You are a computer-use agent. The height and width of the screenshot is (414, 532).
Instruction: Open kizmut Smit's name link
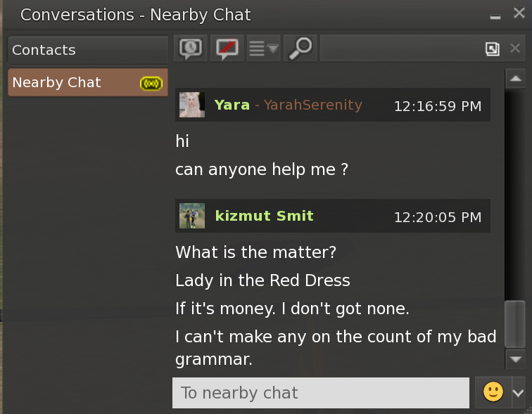pyautogui.click(x=264, y=216)
